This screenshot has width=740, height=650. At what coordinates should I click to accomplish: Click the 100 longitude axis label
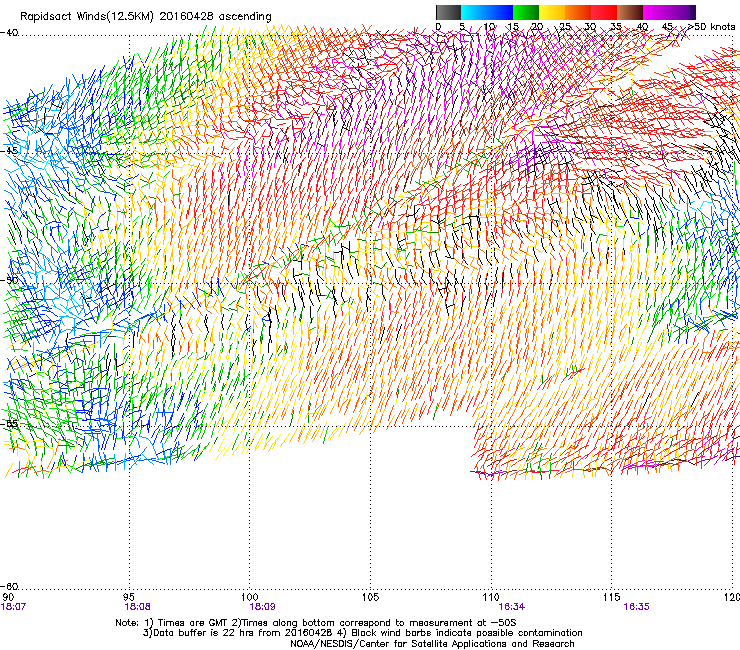[x=250, y=597]
